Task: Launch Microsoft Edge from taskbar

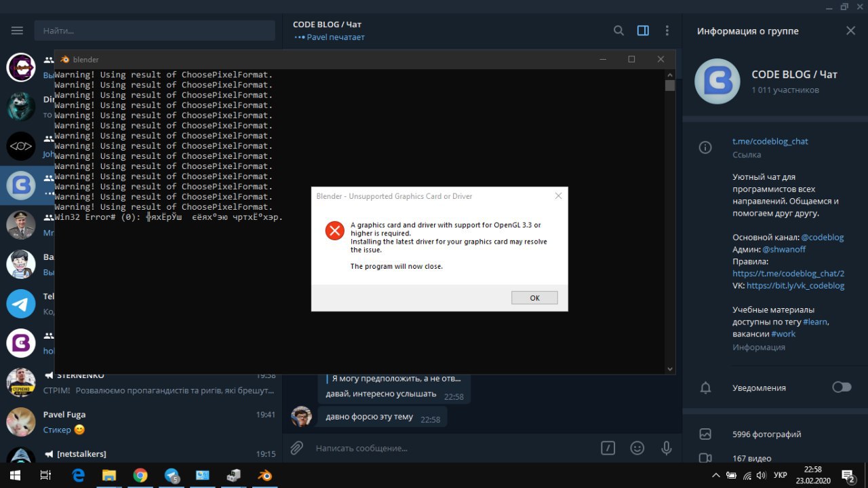Action: click(x=78, y=475)
